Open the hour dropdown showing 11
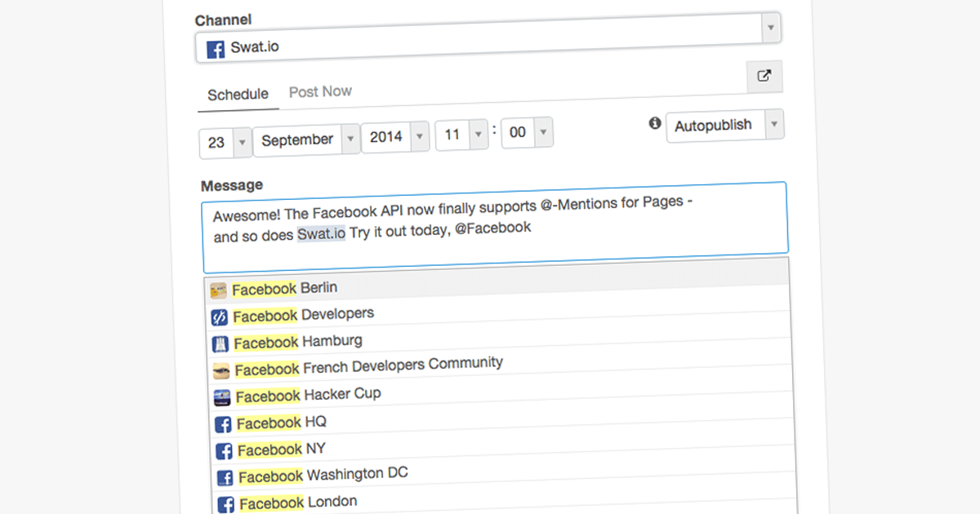Image resolution: width=980 pixels, height=514 pixels. pos(461,134)
